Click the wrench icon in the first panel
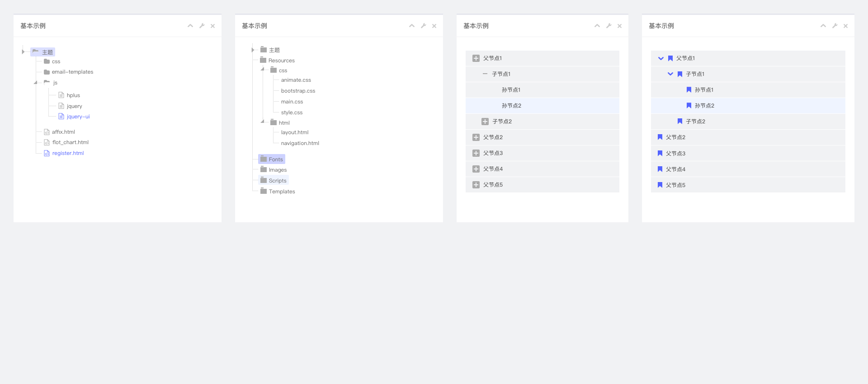868x384 pixels. coord(202,26)
